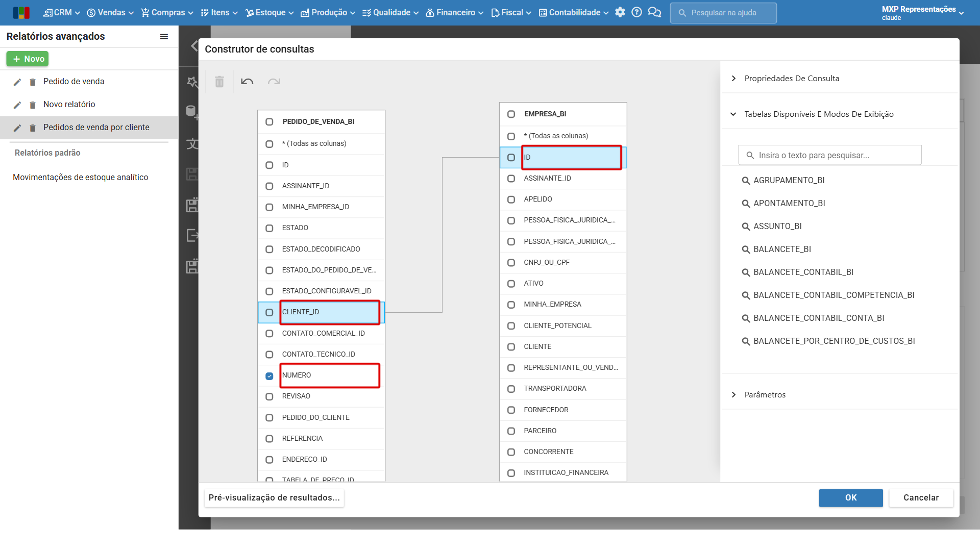Edit the Pedido de venda report
Screen dimensions: 980x551
point(17,82)
